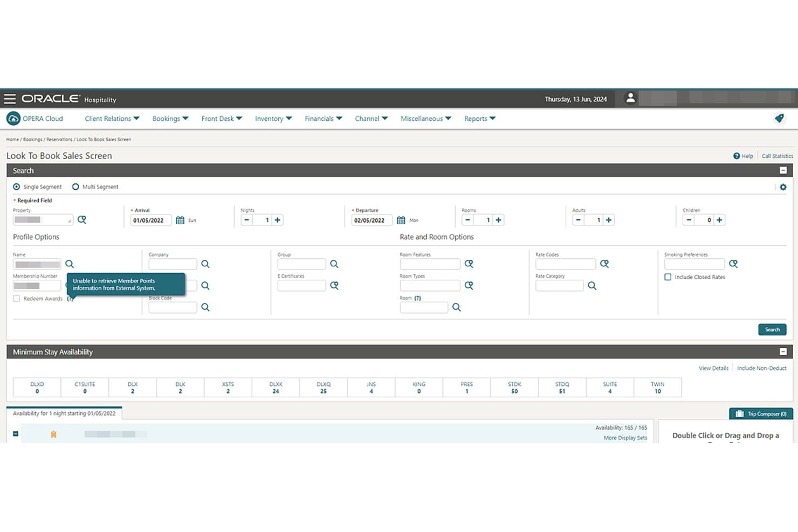Look up Room Types

click(469, 286)
